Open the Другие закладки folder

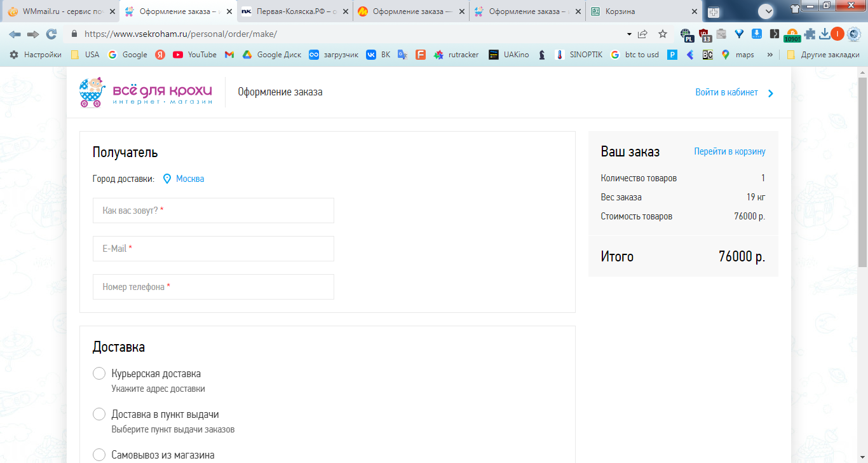click(x=823, y=55)
